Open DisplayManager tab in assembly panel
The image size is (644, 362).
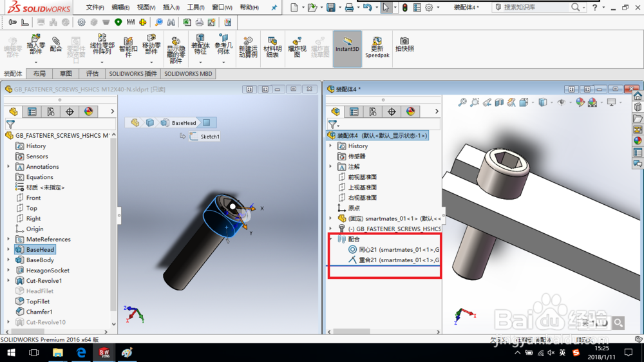pyautogui.click(x=410, y=111)
